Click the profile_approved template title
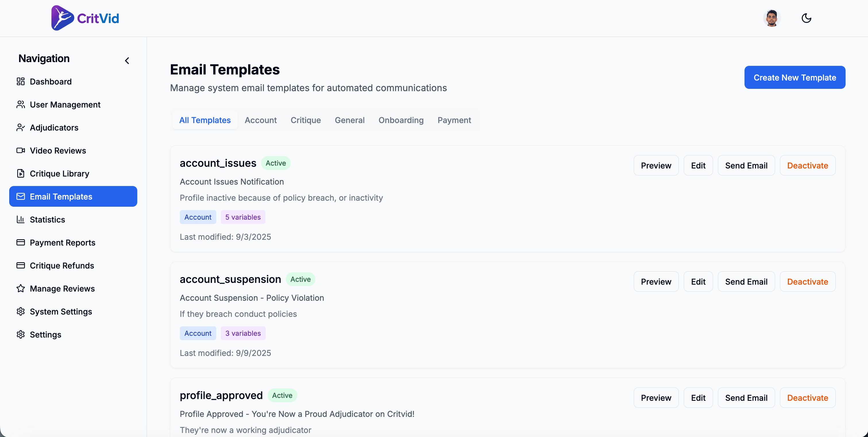 pyautogui.click(x=221, y=395)
